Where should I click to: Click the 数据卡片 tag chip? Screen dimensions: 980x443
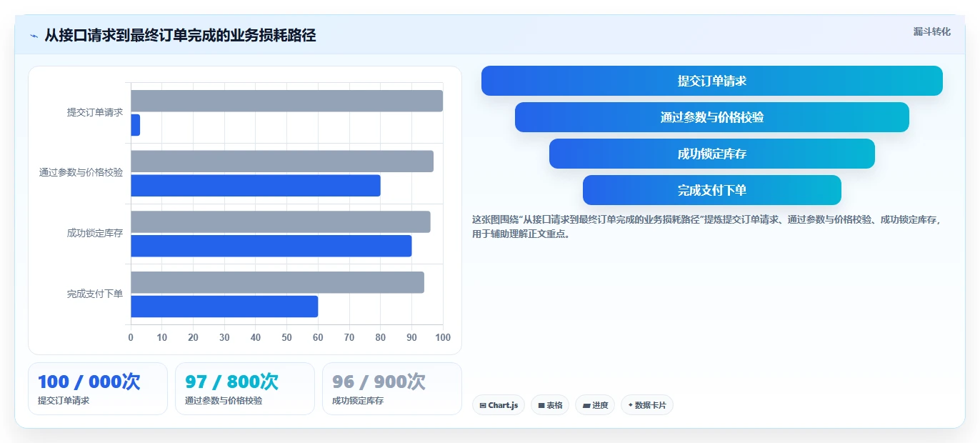pos(647,405)
